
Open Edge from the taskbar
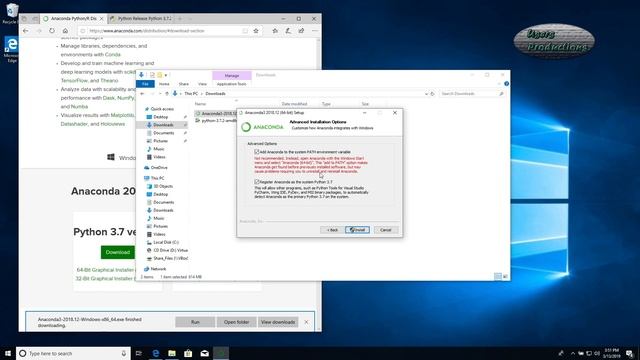156,353
